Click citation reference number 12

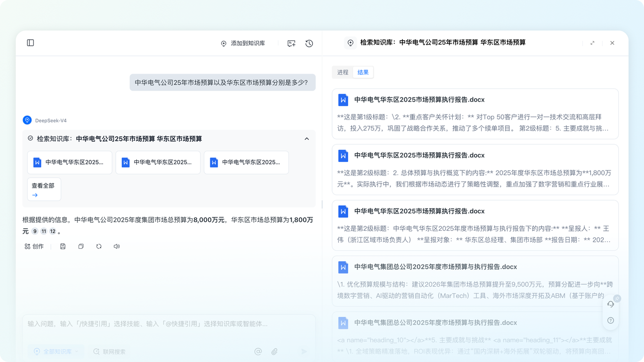point(53,231)
